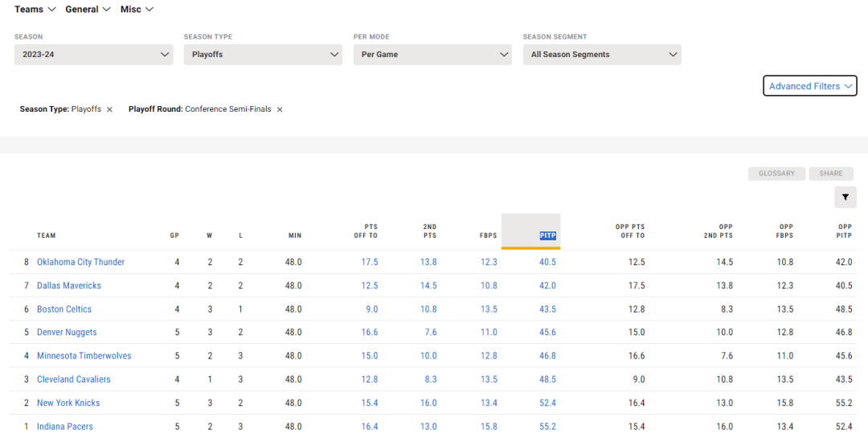Image resolution: width=868 pixels, height=442 pixels.
Task: Click Celtics' PTS OFF TO value 9.0
Action: pos(372,309)
